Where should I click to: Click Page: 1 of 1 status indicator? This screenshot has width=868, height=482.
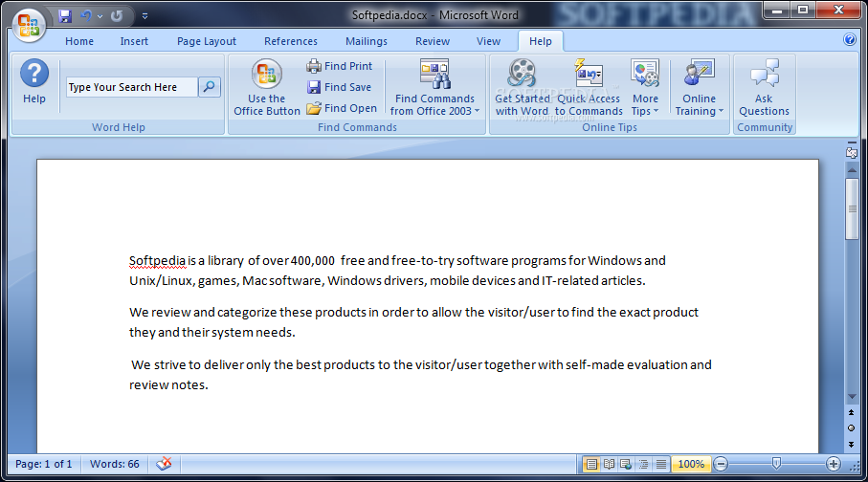coord(44,464)
